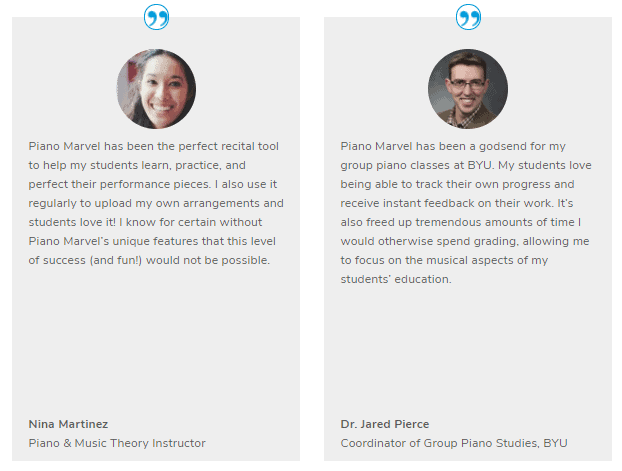Viewport: 622px width, 471px height.
Task: Click the quote icon above Nina Martinez's card
Action: point(156,17)
